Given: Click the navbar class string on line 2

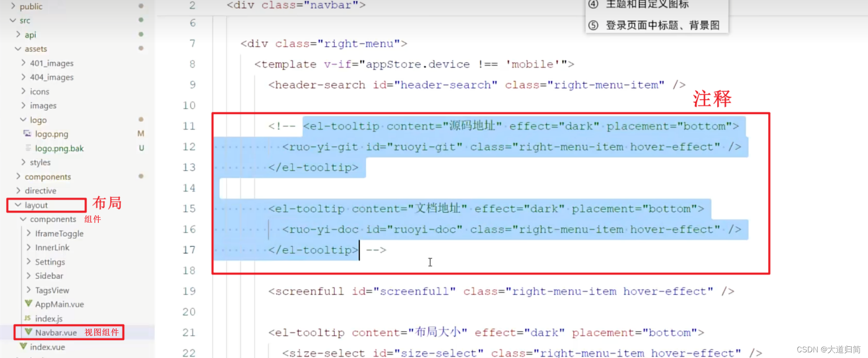Looking at the screenshot, I should coord(331,5).
